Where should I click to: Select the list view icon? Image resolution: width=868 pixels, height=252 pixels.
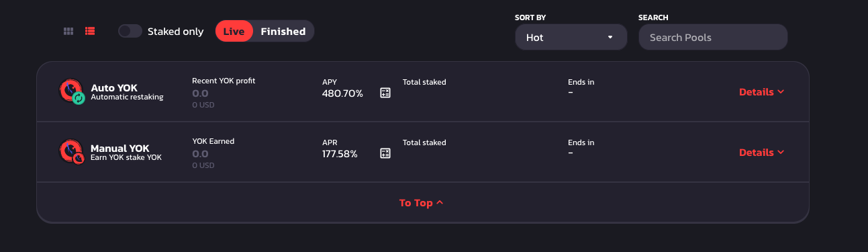pos(90,32)
